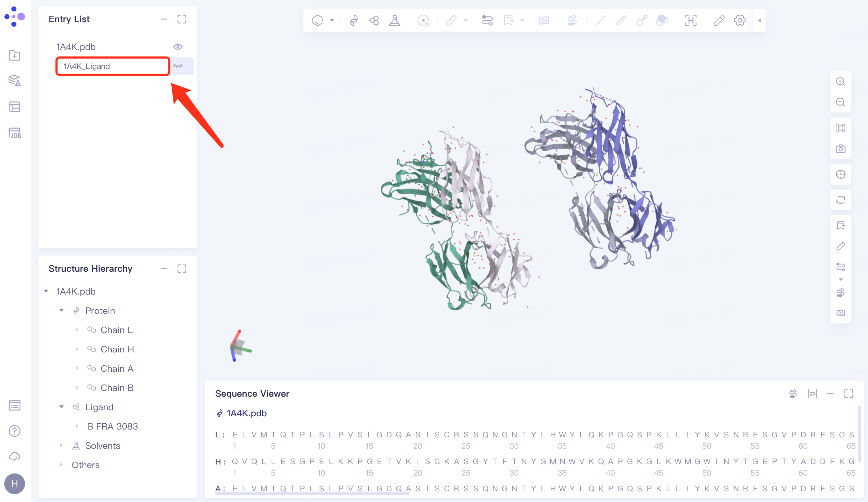
Task: Open the structure edit pencil tool
Action: pos(719,20)
